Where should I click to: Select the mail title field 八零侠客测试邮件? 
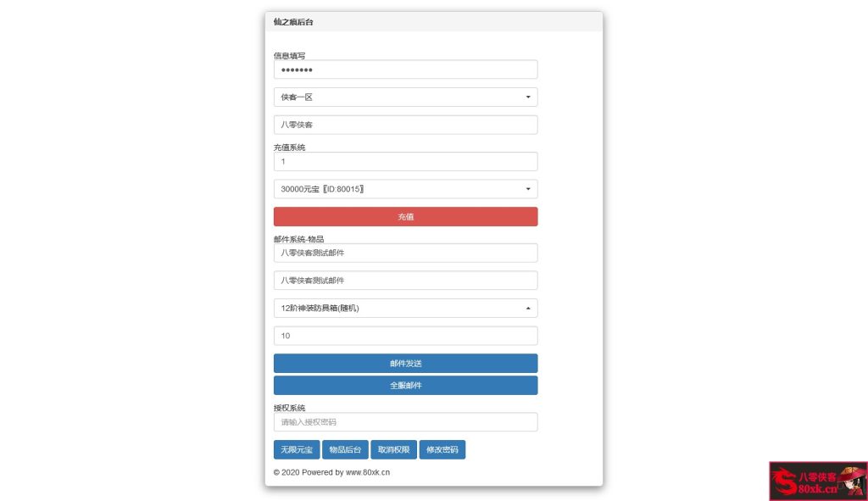405,253
